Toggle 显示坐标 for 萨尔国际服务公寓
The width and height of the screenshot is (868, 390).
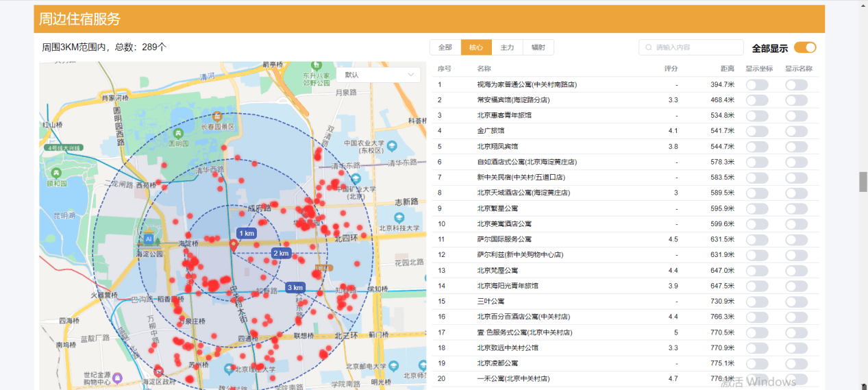(757, 239)
